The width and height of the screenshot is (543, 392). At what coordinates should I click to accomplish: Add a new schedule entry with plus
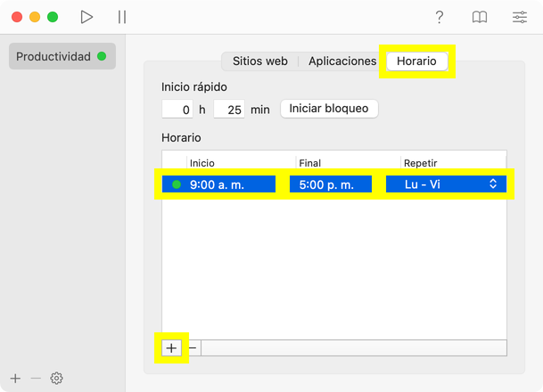pyautogui.click(x=171, y=347)
